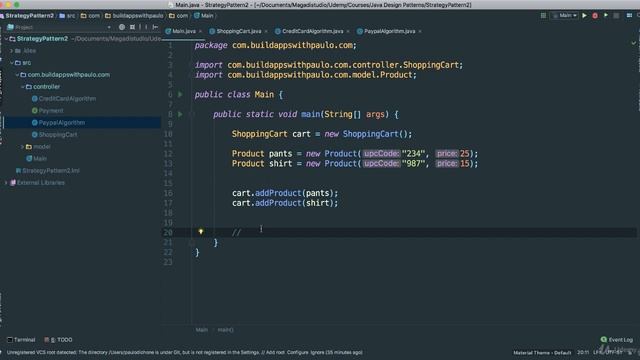Screen dimensions: 640x360
Task: Collapse the src folder
Action: coord(12,63)
